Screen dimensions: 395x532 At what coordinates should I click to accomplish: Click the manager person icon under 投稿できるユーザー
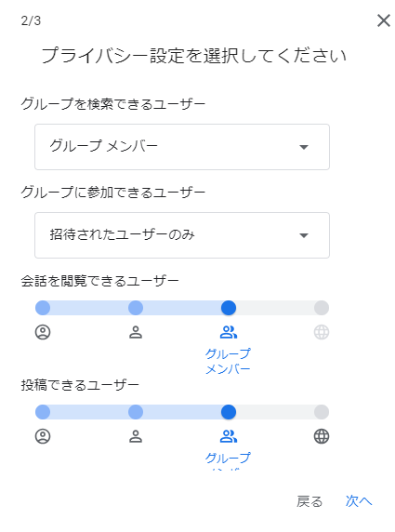pos(136,436)
